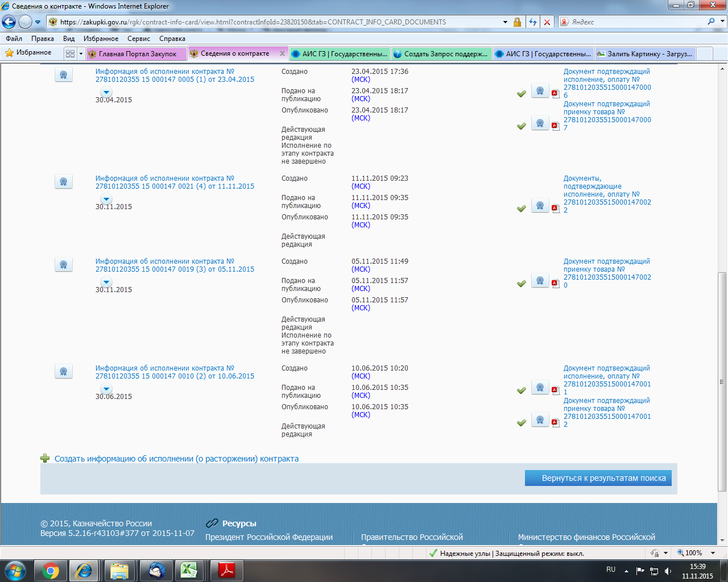
Task: Click signature icon left of contract info 0021 (4)
Action: (x=64, y=181)
